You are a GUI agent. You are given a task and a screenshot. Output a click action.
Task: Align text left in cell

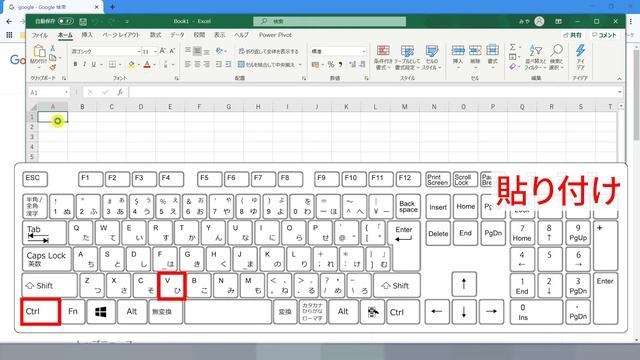(x=188, y=64)
